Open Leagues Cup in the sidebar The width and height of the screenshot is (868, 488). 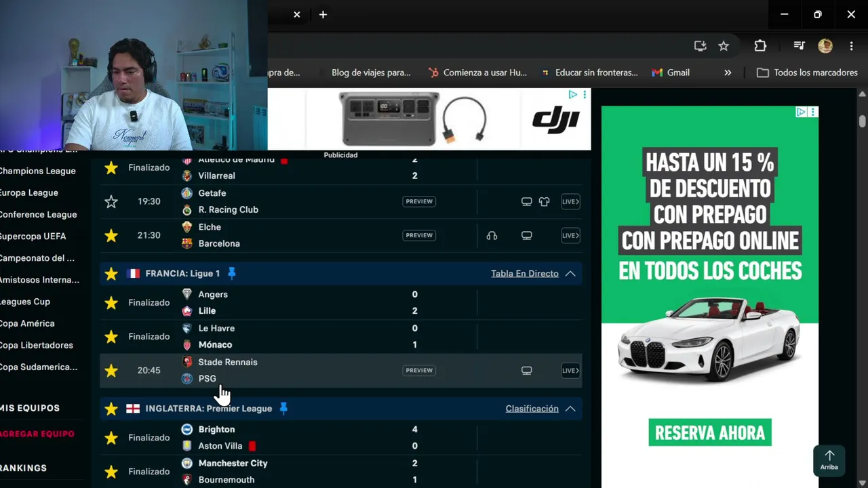25,302
